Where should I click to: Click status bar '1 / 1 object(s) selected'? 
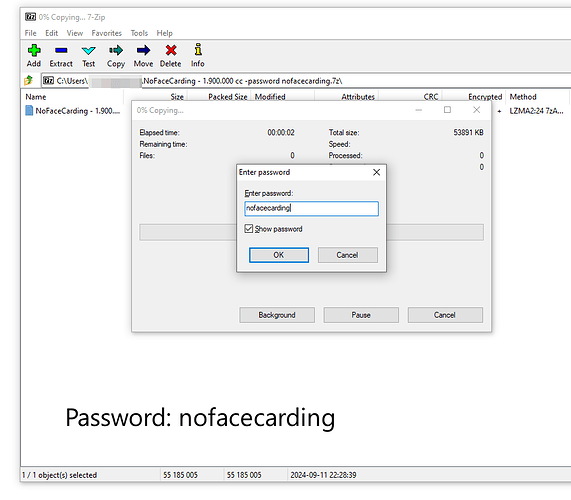(x=59, y=475)
